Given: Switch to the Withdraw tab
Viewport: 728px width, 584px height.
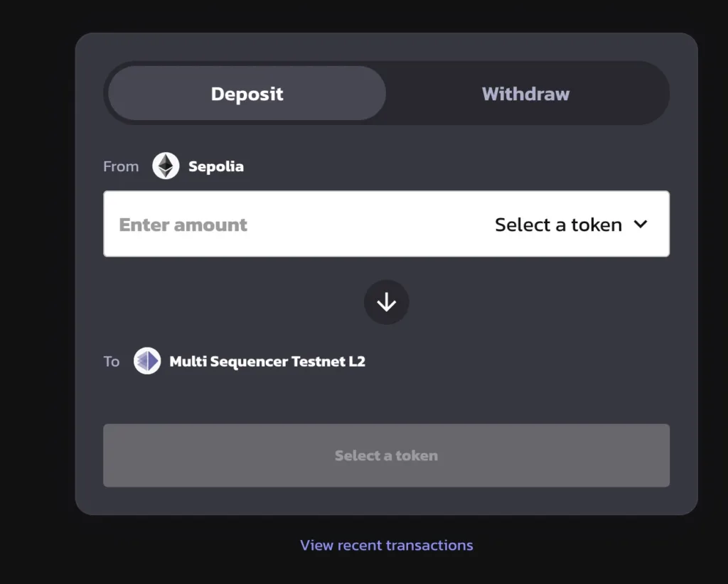Looking at the screenshot, I should click(525, 93).
